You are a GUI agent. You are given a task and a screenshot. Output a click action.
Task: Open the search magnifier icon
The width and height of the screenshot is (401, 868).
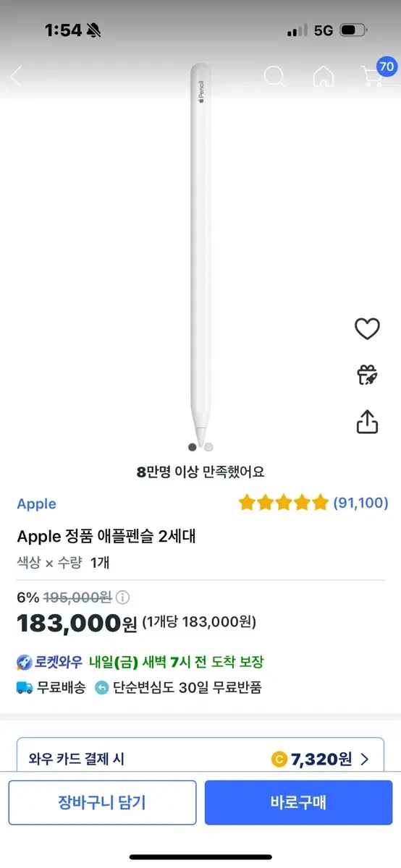click(274, 77)
